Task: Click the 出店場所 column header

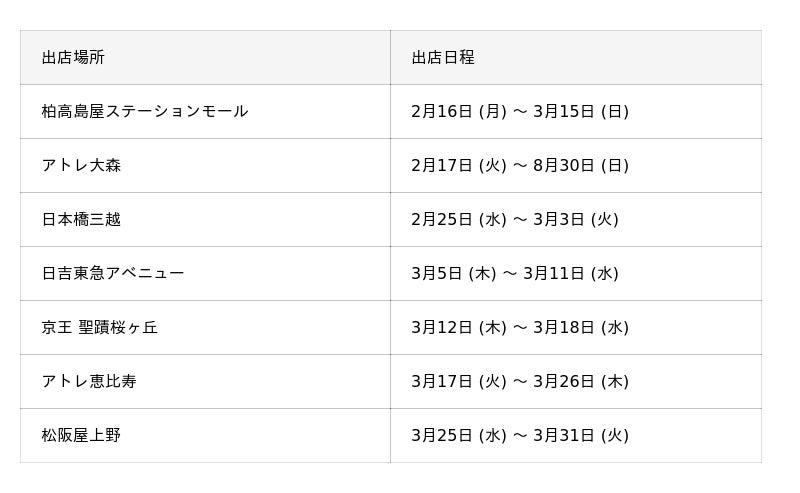Action: pyautogui.click(x=73, y=58)
